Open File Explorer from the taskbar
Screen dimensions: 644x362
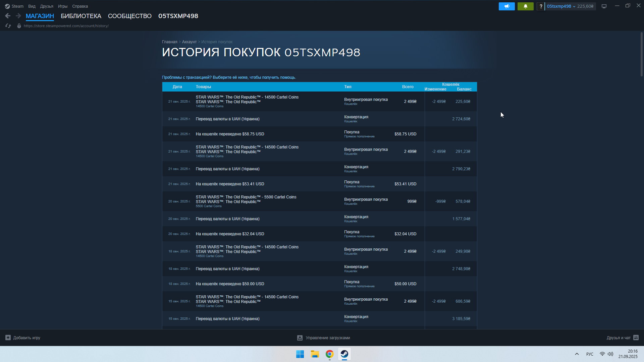[315, 354]
